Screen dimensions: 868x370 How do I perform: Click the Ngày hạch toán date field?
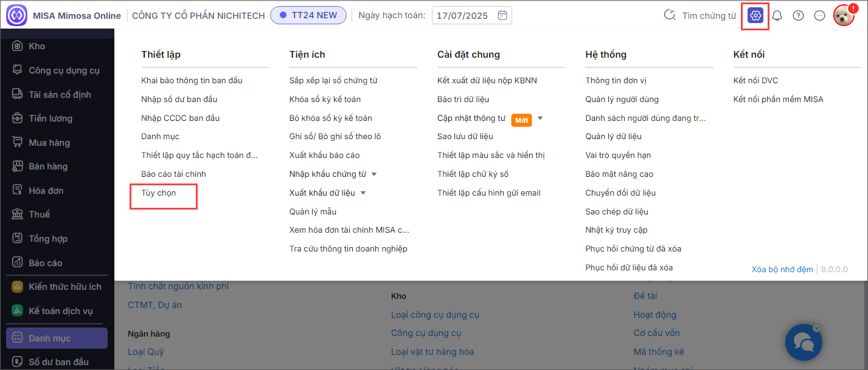point(472,15)
